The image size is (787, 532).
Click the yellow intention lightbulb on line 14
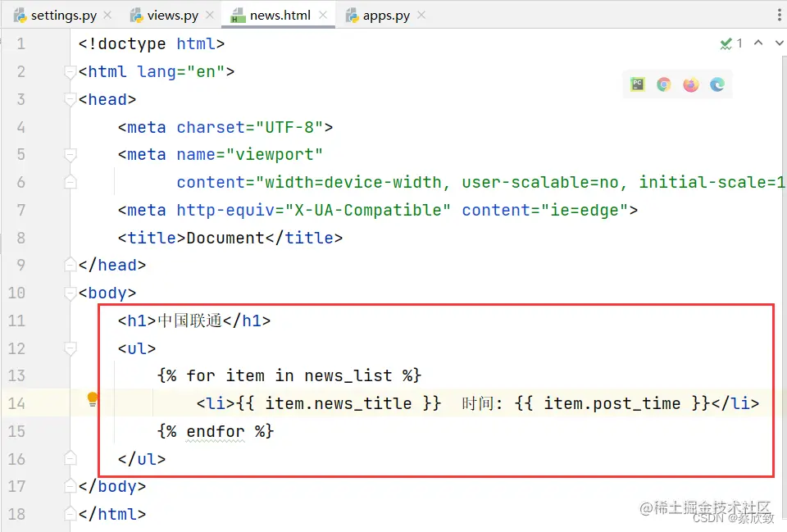93,399
